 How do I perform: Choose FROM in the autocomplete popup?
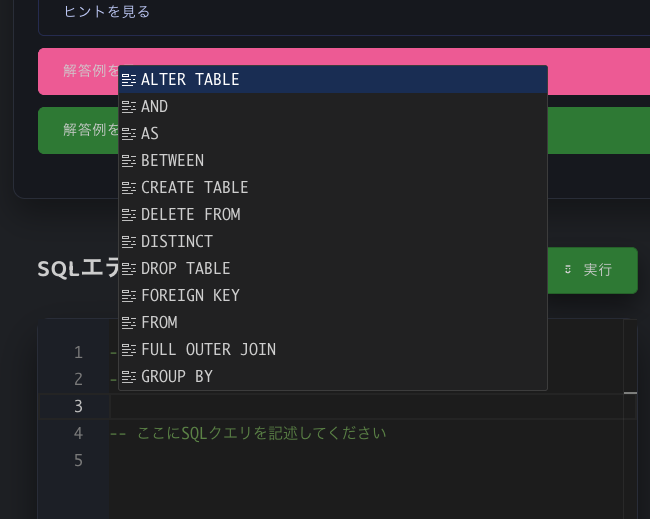coord(159,322)
